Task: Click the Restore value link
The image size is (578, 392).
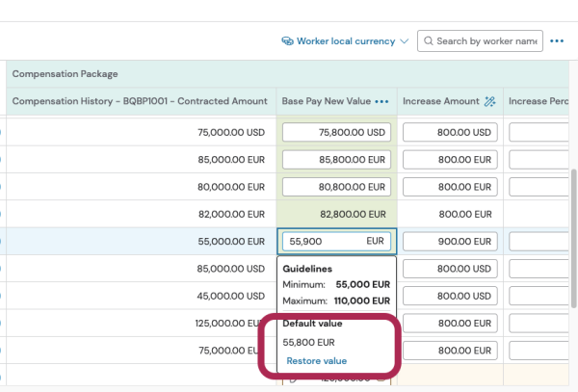Action: click(316, 361)
